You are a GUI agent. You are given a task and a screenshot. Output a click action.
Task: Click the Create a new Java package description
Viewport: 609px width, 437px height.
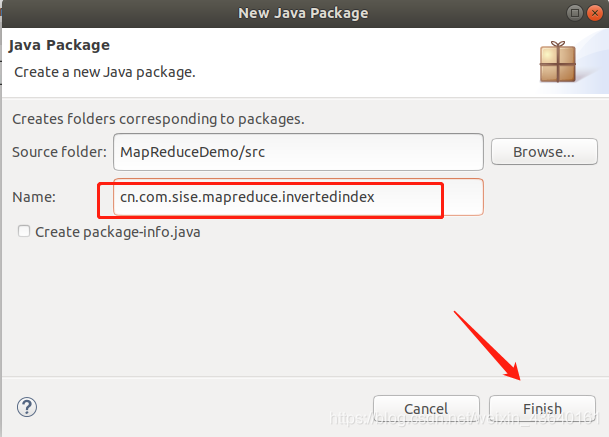(105, 72)
